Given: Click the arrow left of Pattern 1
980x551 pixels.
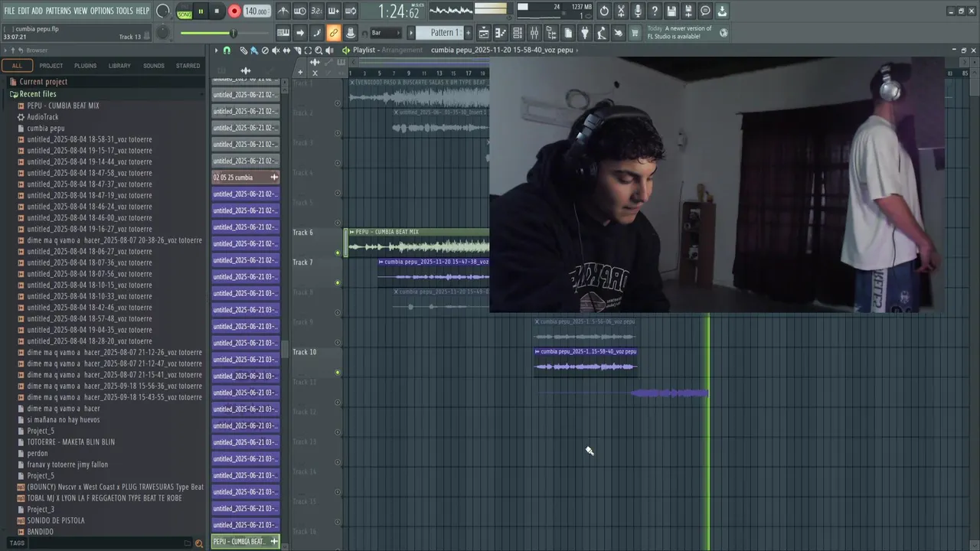Looking at the screenshot, I should point(411,33).
